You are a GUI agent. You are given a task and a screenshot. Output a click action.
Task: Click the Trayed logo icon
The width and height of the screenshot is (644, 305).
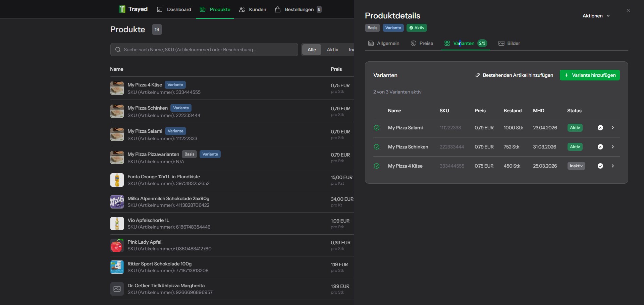point(122,9)
